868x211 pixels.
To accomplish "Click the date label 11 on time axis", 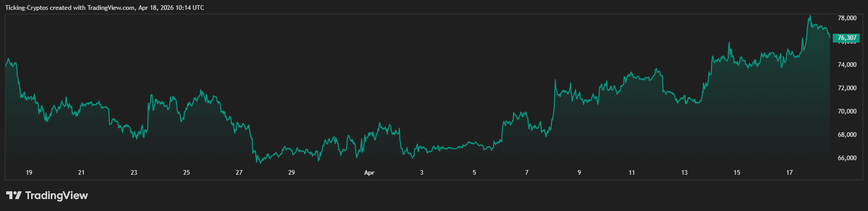I will pos(632,173).
